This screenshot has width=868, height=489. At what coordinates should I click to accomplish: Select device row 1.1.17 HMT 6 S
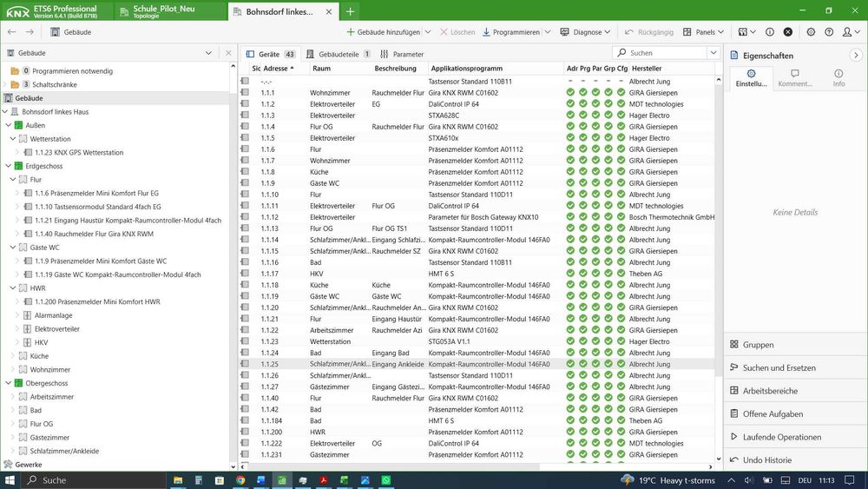coord(477,274)
